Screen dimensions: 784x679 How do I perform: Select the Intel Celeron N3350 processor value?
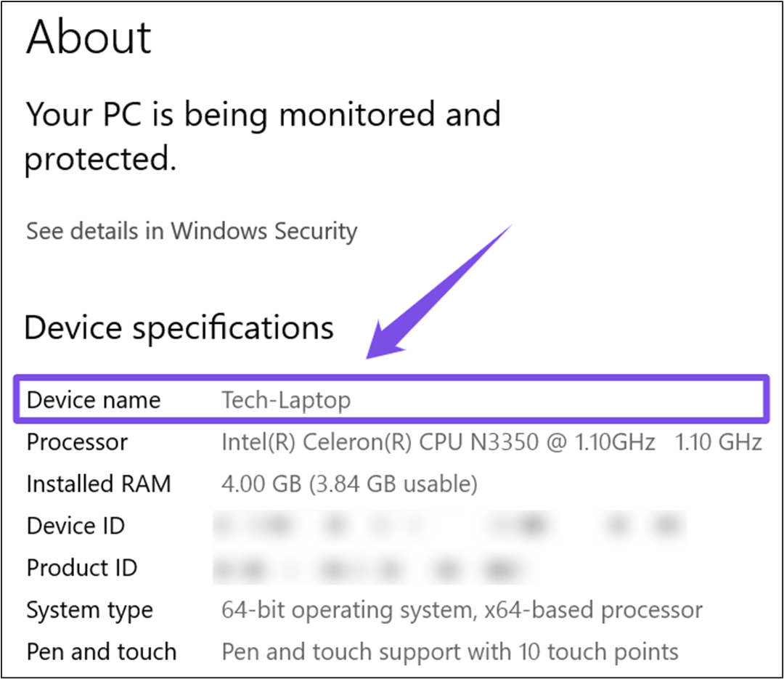(438, 442)
